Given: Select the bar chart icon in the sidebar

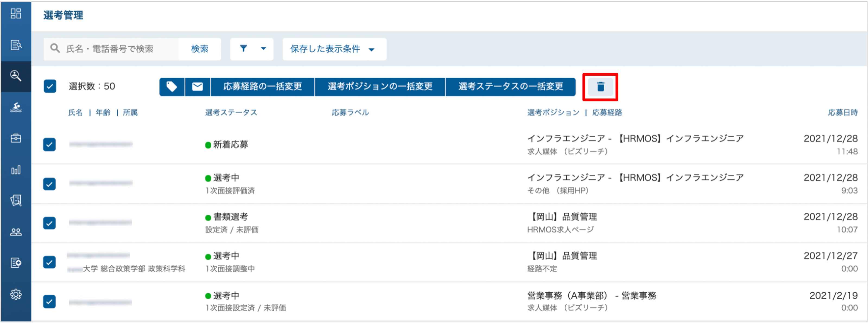Looking at the screenshot, I should pos(16,170).
